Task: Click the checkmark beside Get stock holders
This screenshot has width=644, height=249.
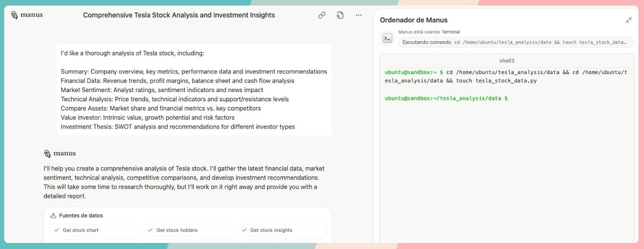Action: pyautogui.click(x=150, y=230)
